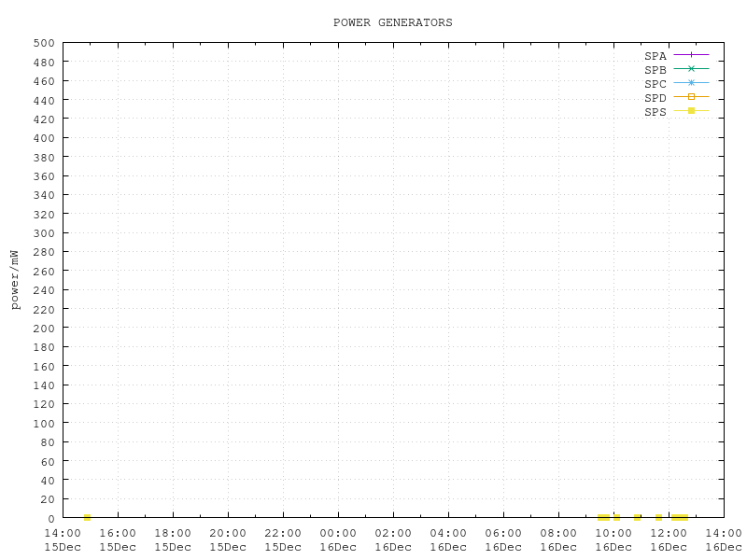Select the SPA legend label text
Screen dimensions: 747x560
tap(655, 56)
